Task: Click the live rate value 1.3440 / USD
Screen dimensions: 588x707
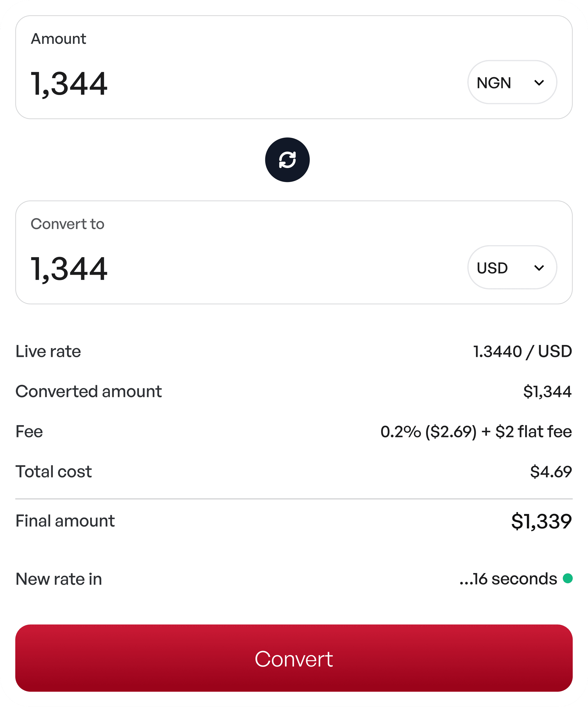Action: (x=522, y=352)
